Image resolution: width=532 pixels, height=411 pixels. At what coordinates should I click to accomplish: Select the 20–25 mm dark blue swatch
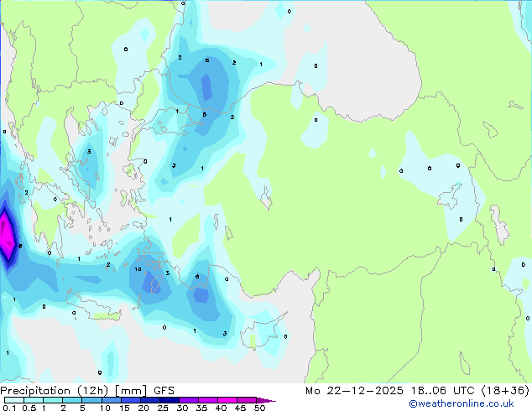(150, 400)
